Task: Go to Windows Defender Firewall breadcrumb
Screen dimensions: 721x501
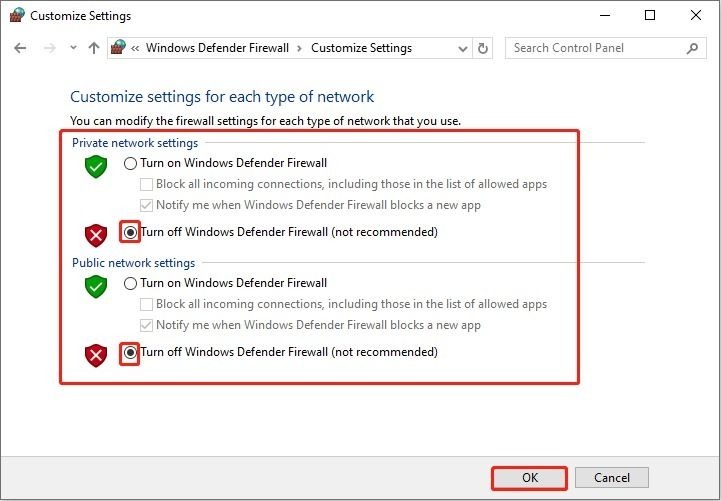Action: (217, 48)
